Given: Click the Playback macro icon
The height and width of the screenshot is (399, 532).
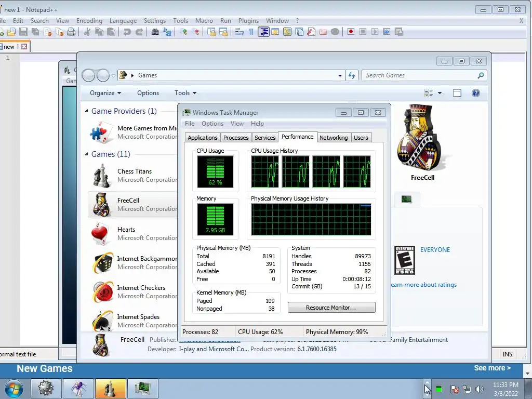Looking at the screenshot, I should coord(375,32).
